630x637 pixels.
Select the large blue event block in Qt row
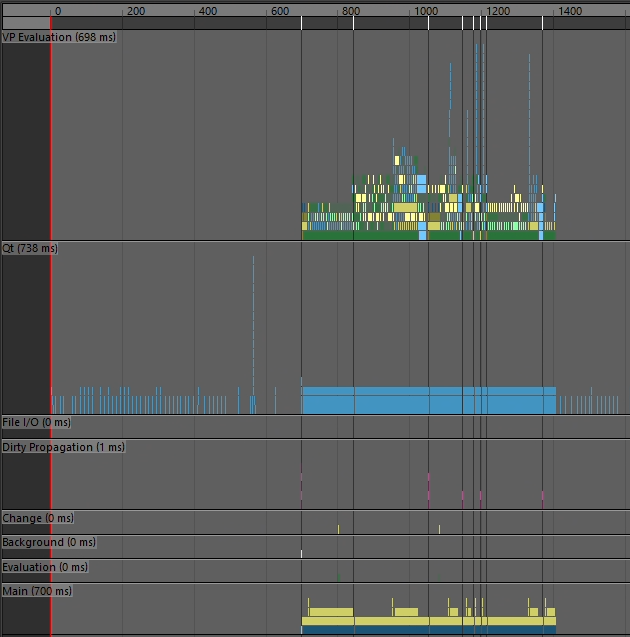click(x=429, y=400)
